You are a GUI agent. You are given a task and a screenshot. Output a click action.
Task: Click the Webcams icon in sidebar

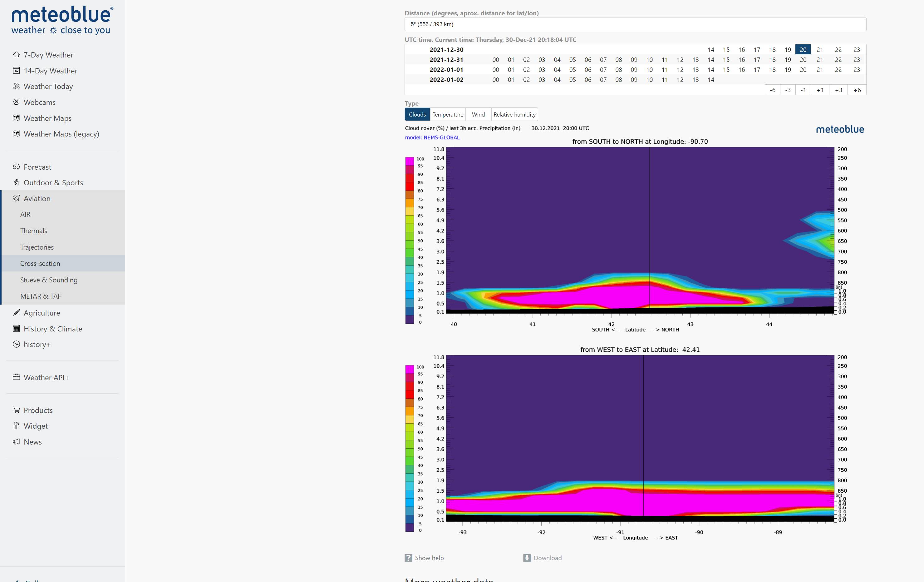tap(16, 102)
